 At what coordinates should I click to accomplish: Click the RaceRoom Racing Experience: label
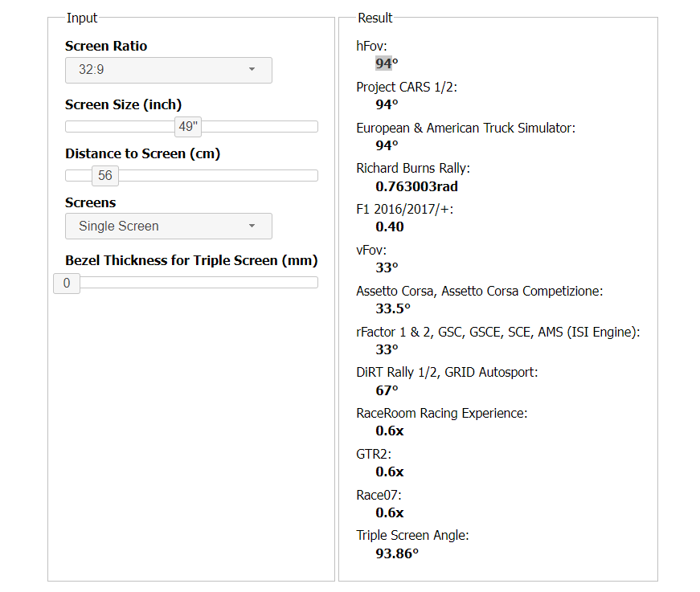click(441, 414)
